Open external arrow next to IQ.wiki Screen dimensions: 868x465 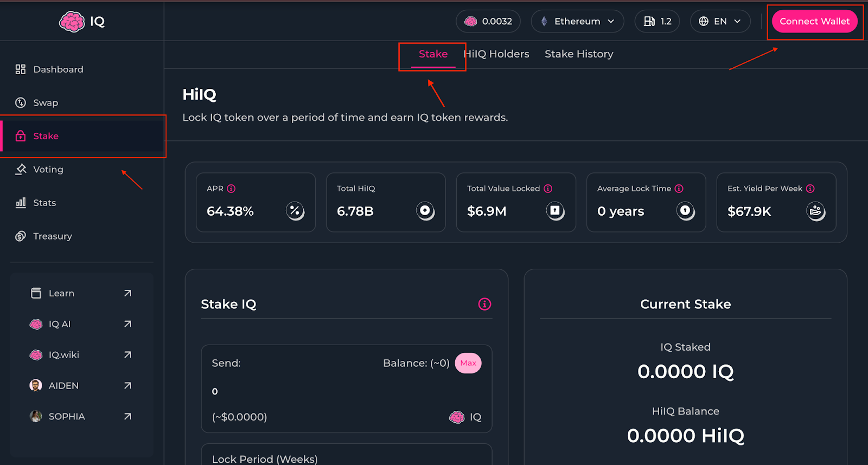point(127,355)
